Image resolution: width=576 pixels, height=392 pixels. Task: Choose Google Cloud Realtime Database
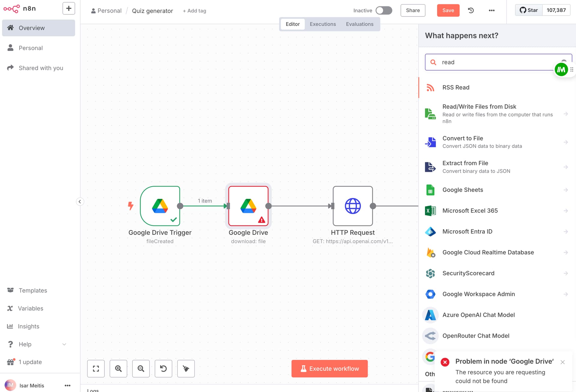click(497, 253)
